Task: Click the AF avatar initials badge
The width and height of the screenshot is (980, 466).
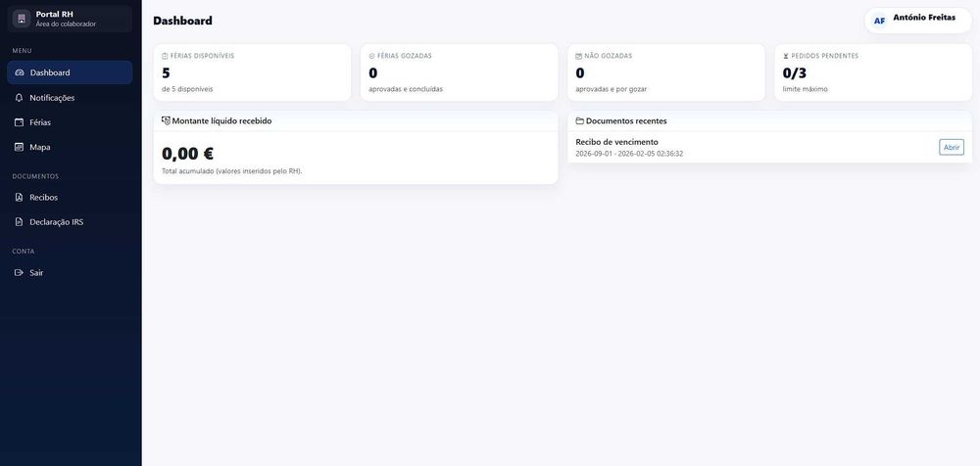Action: [x=879, y=21]
